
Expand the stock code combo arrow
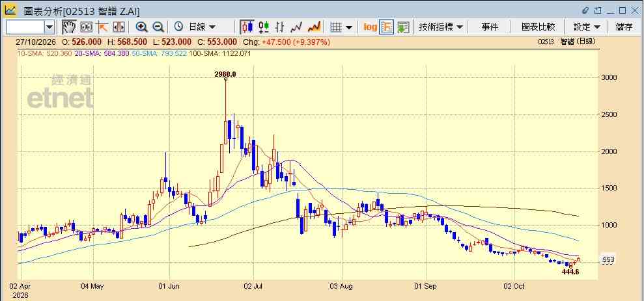pos(49,27)
